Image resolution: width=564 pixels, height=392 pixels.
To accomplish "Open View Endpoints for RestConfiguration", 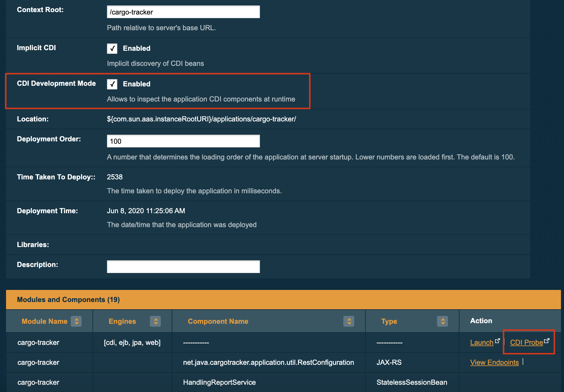I will tap(494, 362).
